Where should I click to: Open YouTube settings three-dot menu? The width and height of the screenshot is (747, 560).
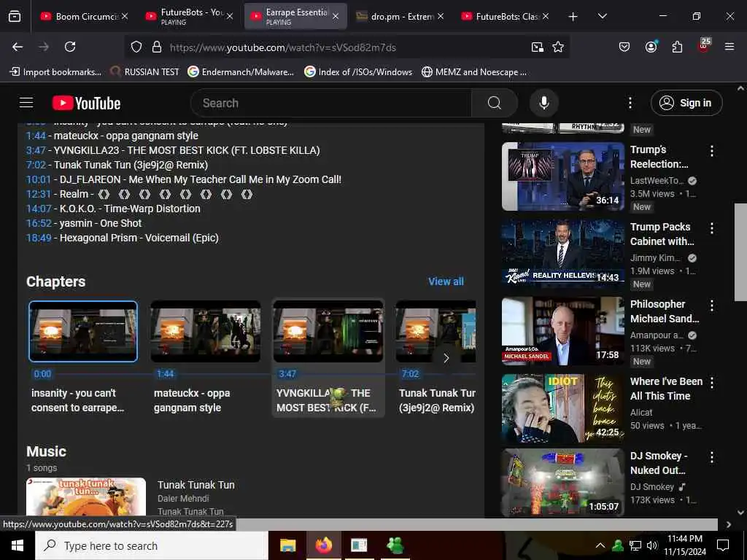[630, 103]
